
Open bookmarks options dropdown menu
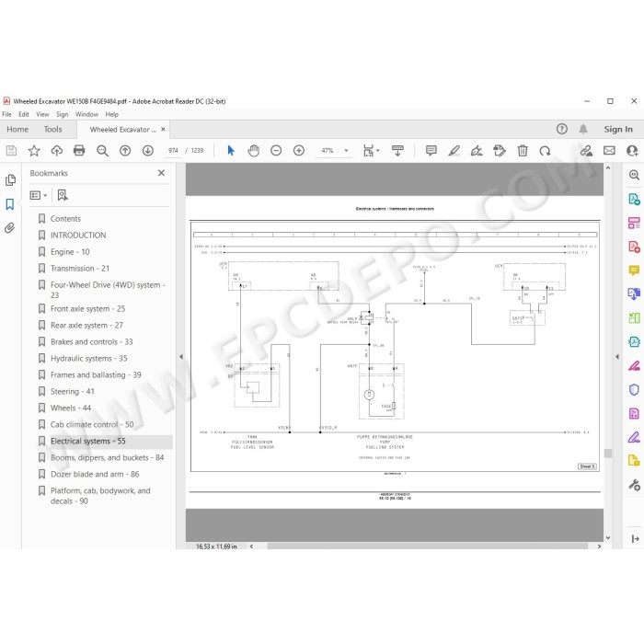tap(39, 195)
